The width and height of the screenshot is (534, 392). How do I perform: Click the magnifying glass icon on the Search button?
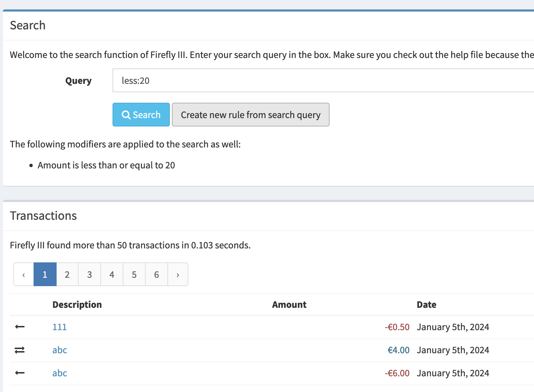(x=126, y=115)
